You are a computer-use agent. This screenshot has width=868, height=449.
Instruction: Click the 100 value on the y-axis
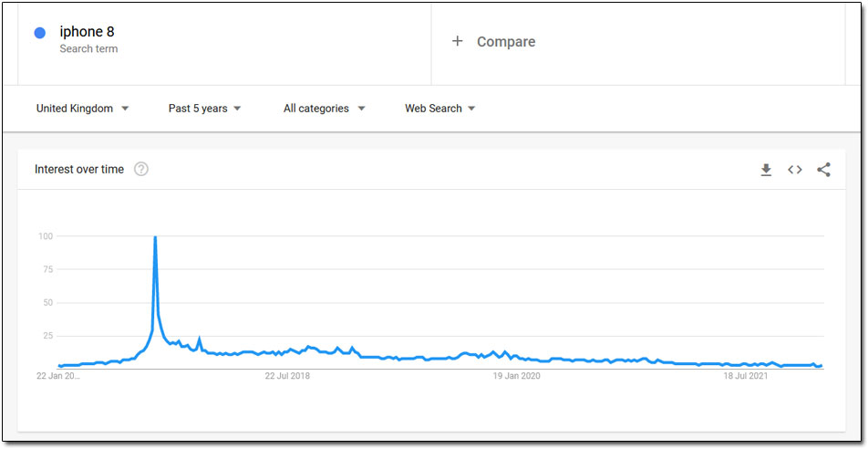point(45,236)
